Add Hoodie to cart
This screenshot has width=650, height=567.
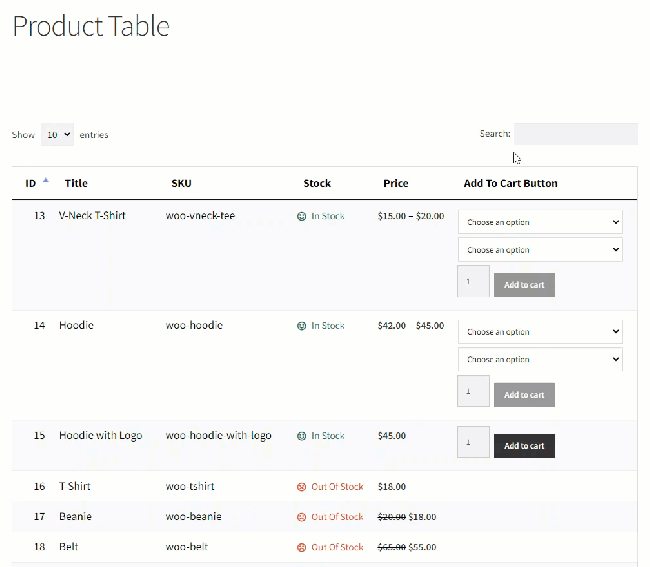pyautogui.click(x=524, y=395)
